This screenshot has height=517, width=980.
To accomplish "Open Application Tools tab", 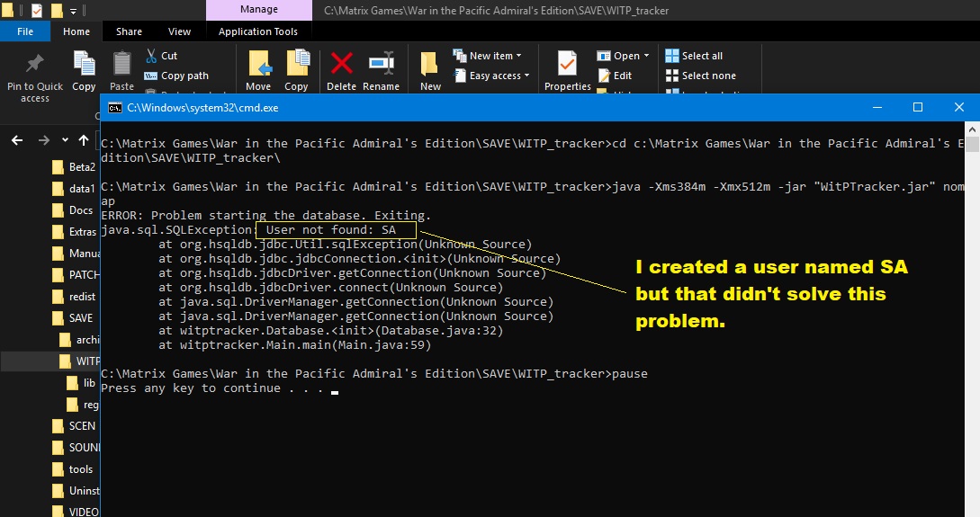I will 258,31.
